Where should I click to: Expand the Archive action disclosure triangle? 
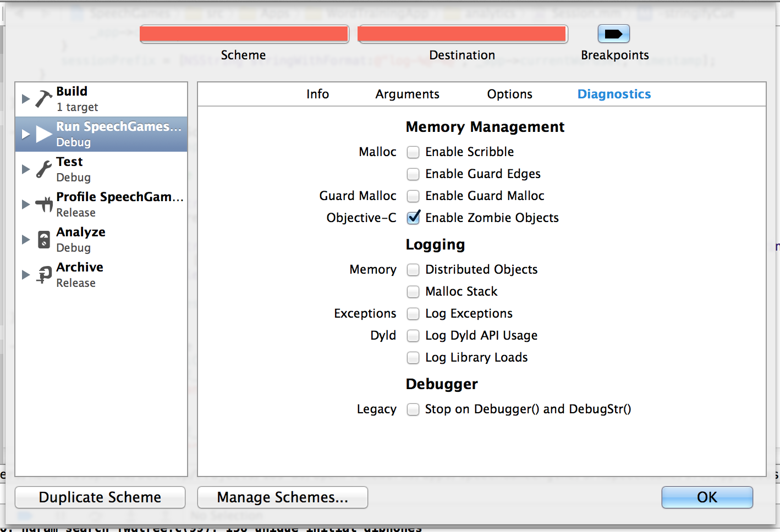click(25, 275)
